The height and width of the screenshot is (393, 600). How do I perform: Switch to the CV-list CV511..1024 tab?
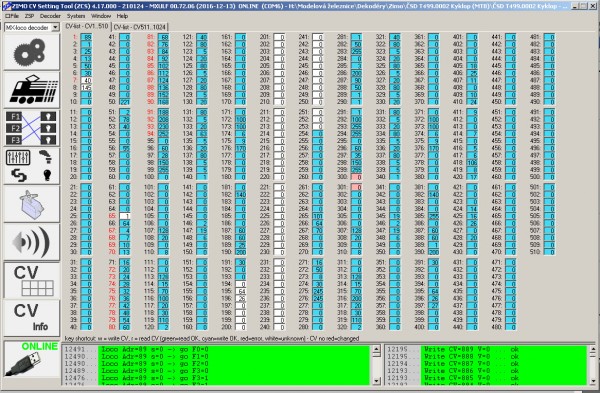140,27
